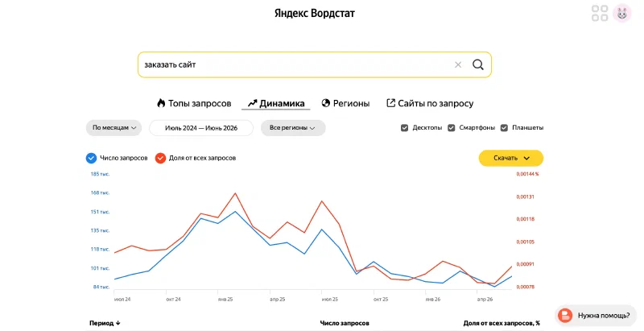
Task: Sort by the Период column header
Action: 105,323
